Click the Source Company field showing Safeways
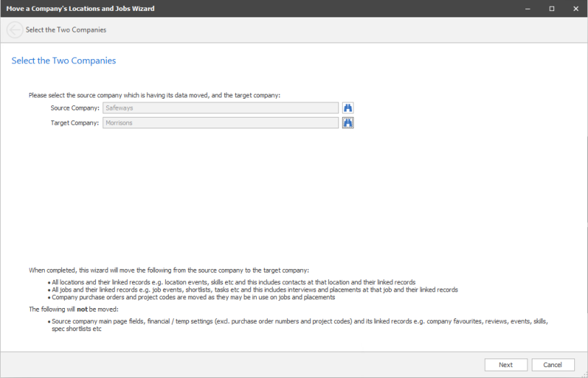 (x=220, y=108)
